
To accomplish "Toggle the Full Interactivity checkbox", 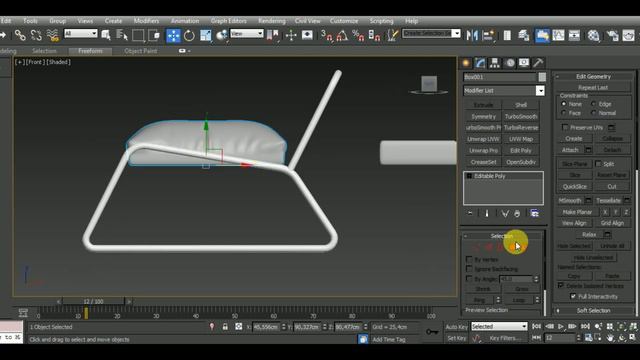I will coord(573,296).
